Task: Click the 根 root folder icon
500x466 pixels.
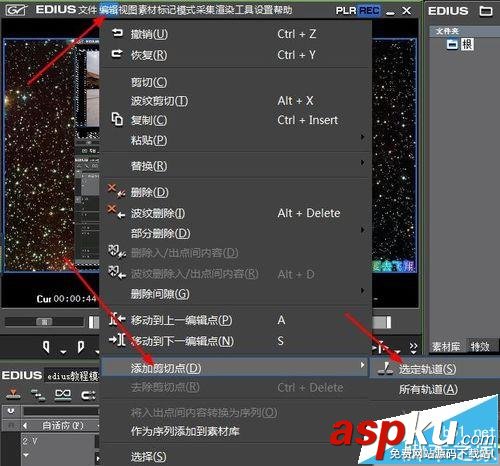Action: click(452, 44)
